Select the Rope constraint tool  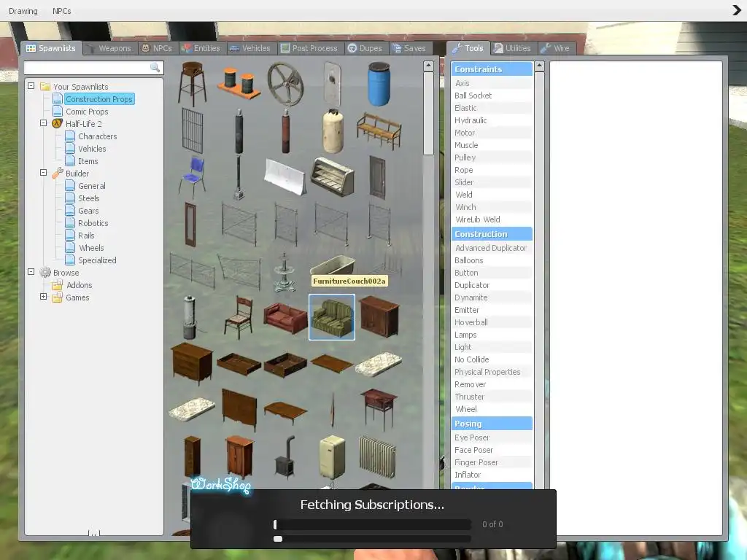coord(492,170)
